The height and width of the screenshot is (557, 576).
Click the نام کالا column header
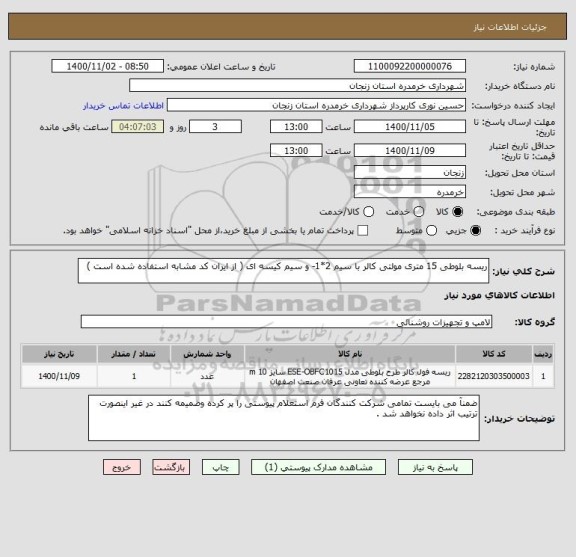350,354
